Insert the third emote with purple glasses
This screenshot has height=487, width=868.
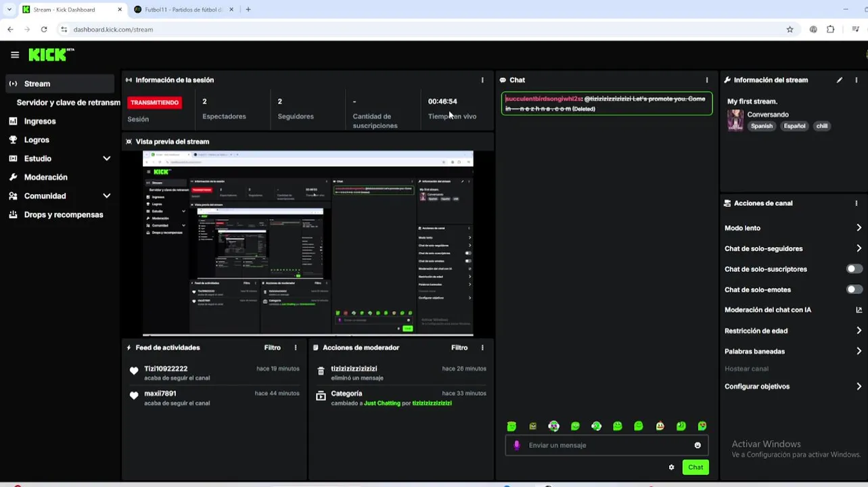coord(553,426)
